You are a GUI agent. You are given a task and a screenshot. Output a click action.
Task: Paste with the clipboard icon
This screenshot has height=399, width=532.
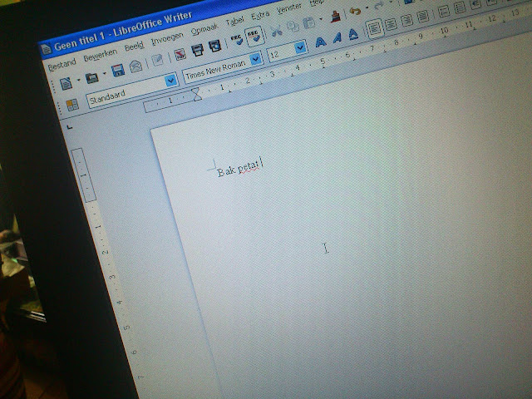click(x=308, y=22)
